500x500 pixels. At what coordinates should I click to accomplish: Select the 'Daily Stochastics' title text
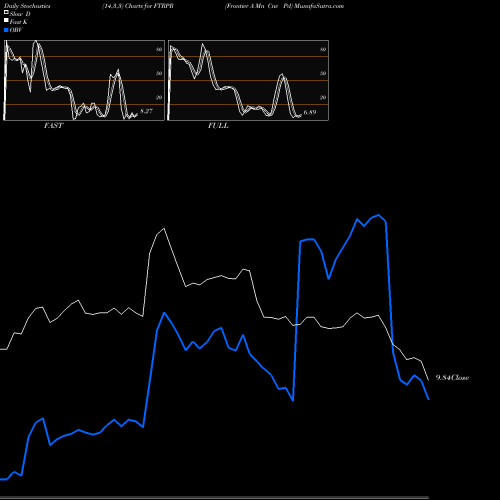27,6
